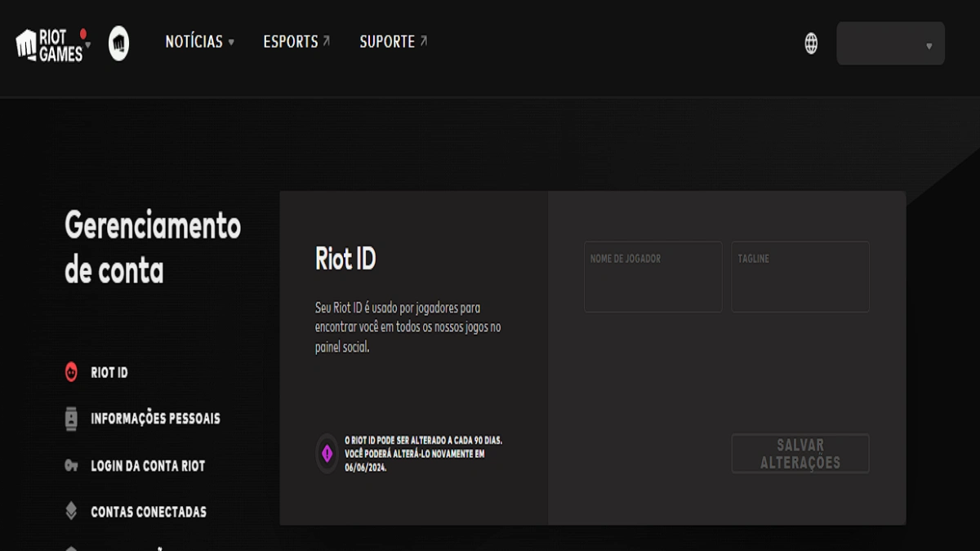The image size is (980, 551).
Task: Click Salvar Alterações button
Action: pyautogui.click(x=800, y=454)
